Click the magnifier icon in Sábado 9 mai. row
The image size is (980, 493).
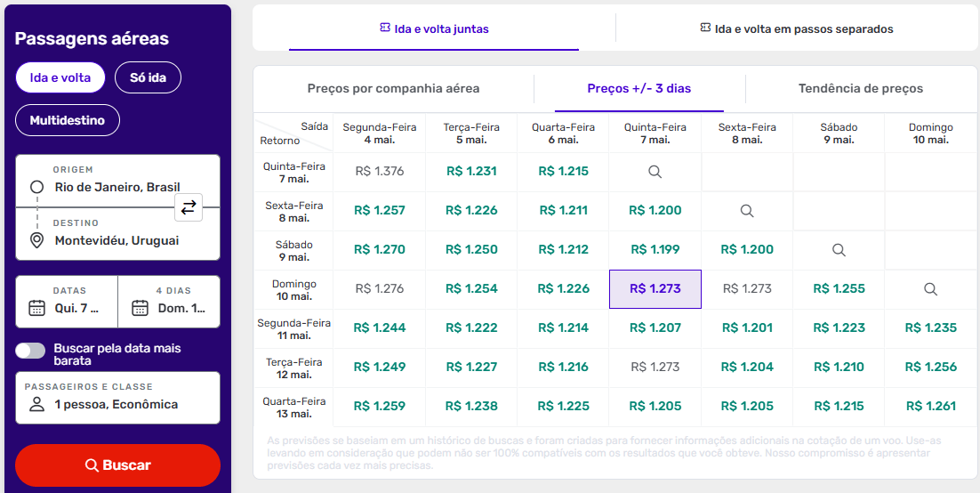tap(839, 250)
